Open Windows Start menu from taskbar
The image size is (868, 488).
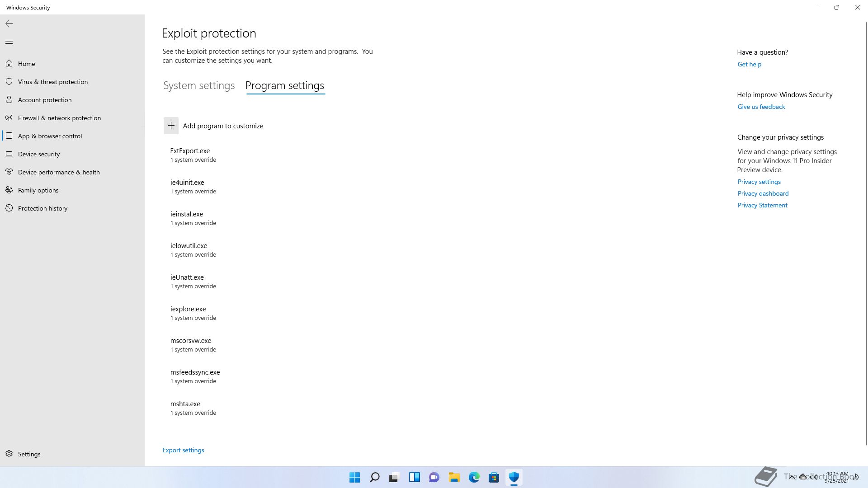(354, 477)
